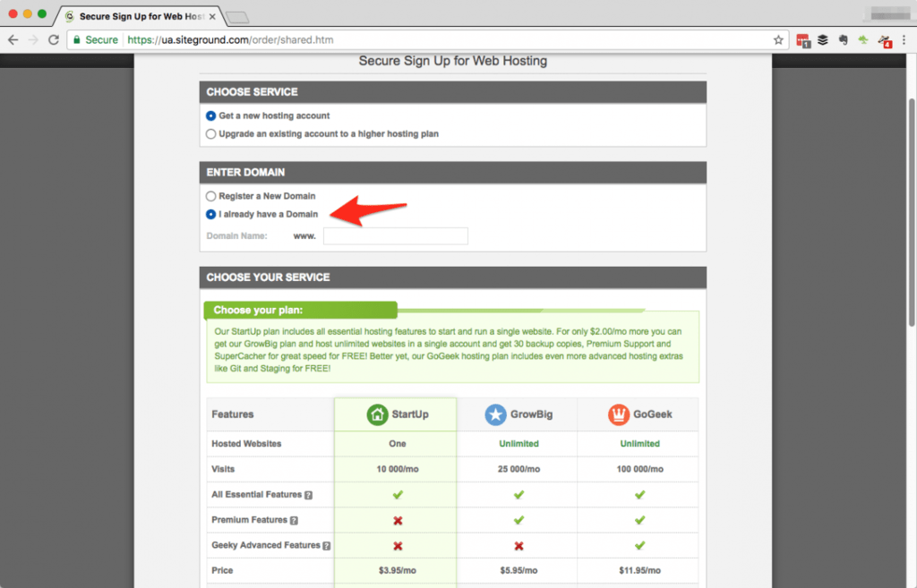Click the Visits row label
917x588 pixels.
[x=223, y=469]
